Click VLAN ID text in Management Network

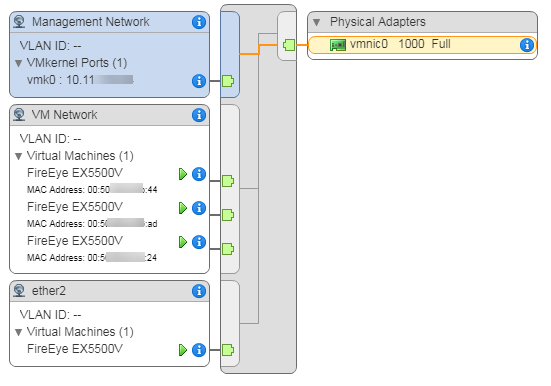(x=50, y=46)
